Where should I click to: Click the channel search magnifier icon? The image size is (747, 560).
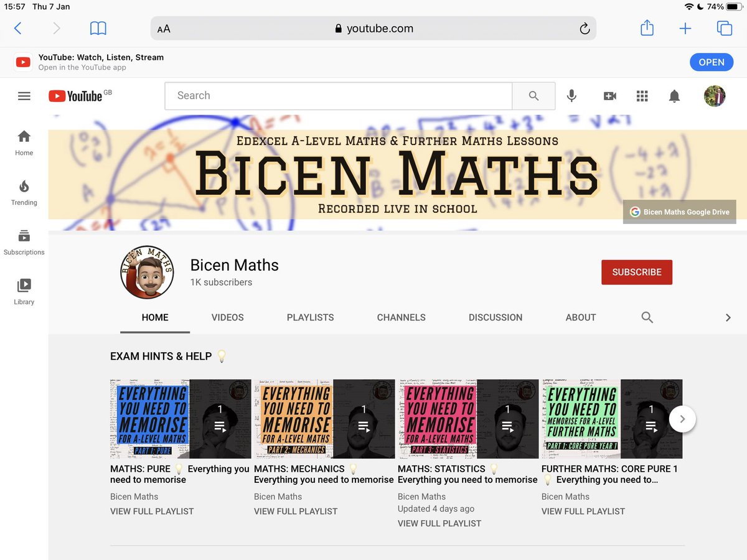647,317
